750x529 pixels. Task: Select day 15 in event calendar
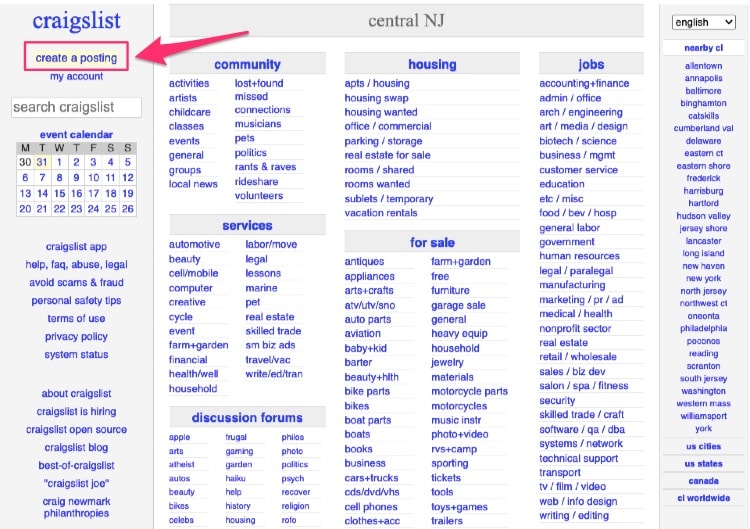pos(59,193)
